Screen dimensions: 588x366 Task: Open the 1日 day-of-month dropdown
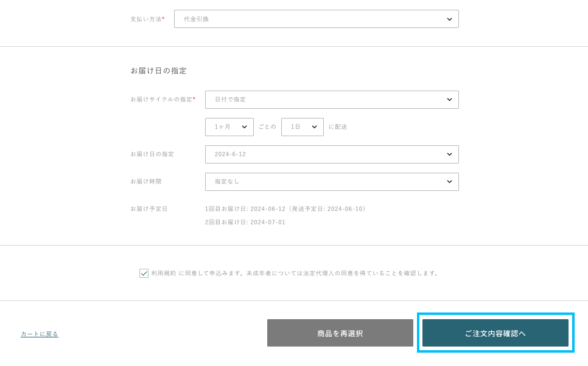[x=303, y=127]
